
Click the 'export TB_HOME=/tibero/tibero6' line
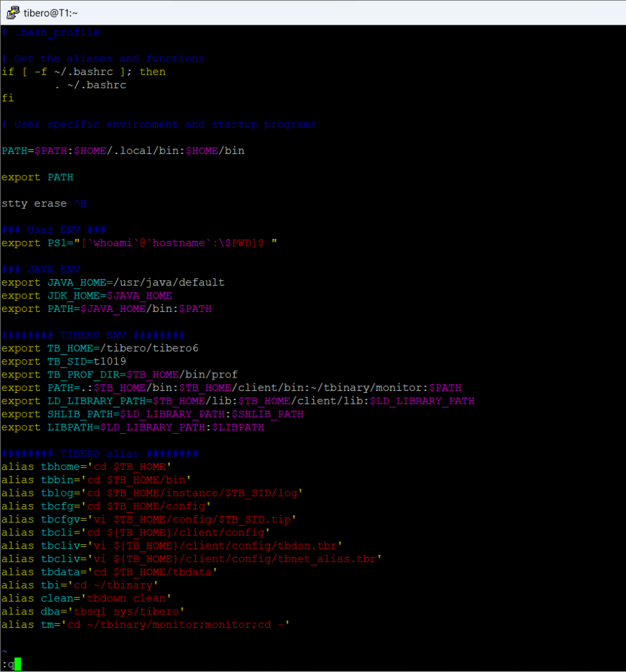(100, 349)
